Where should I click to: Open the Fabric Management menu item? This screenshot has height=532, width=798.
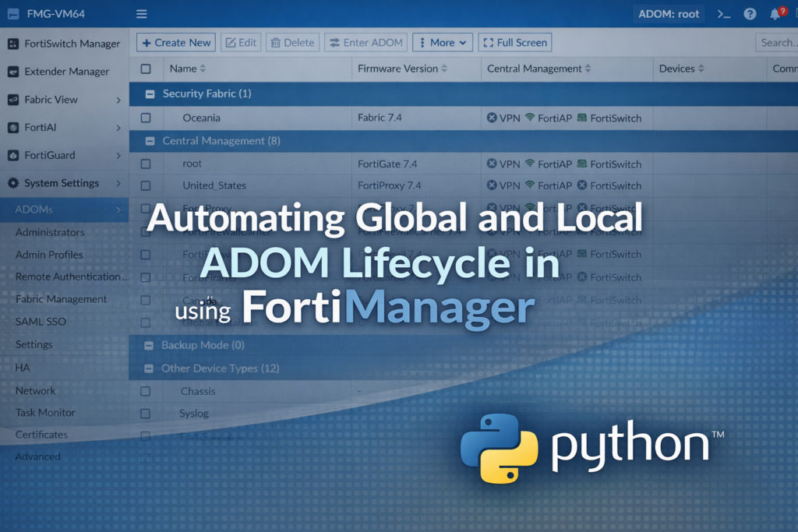tap(61, 299)
